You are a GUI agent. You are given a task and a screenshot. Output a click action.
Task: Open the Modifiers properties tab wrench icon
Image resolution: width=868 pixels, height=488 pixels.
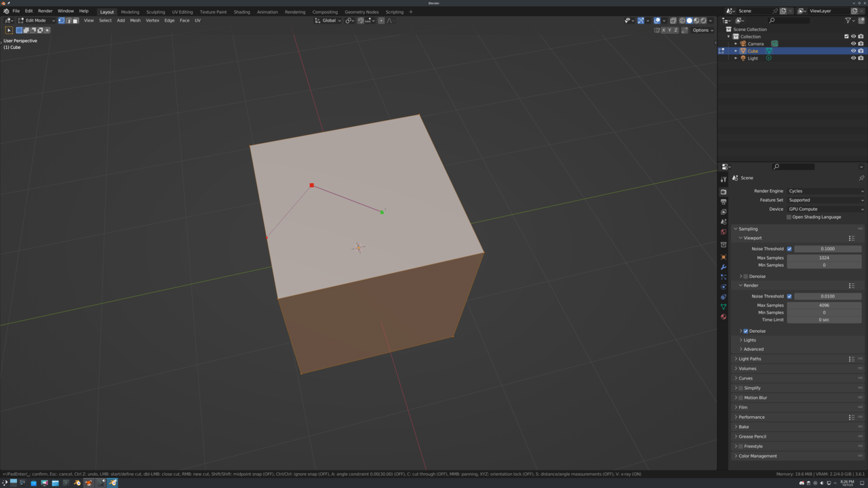click(724, 267)
